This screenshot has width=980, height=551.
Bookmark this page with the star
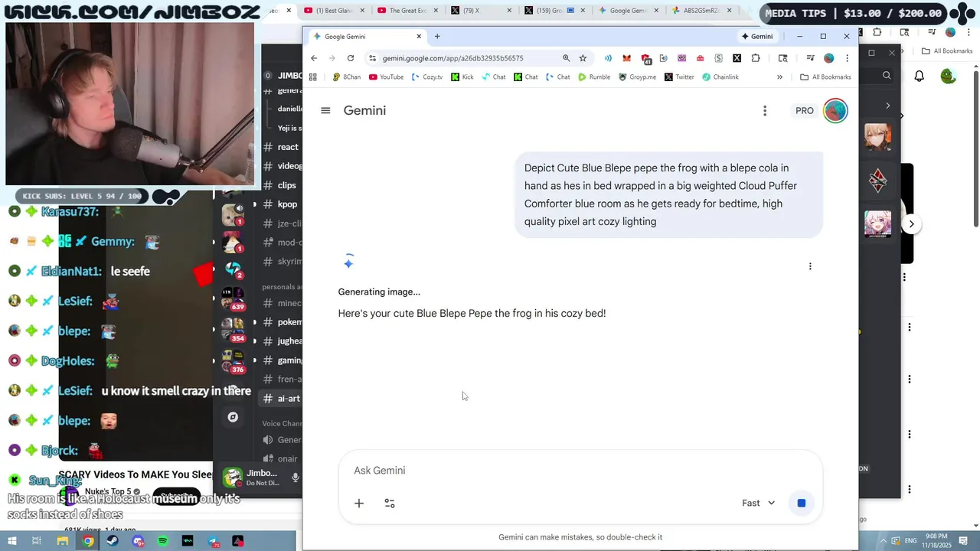pos(583,58)
